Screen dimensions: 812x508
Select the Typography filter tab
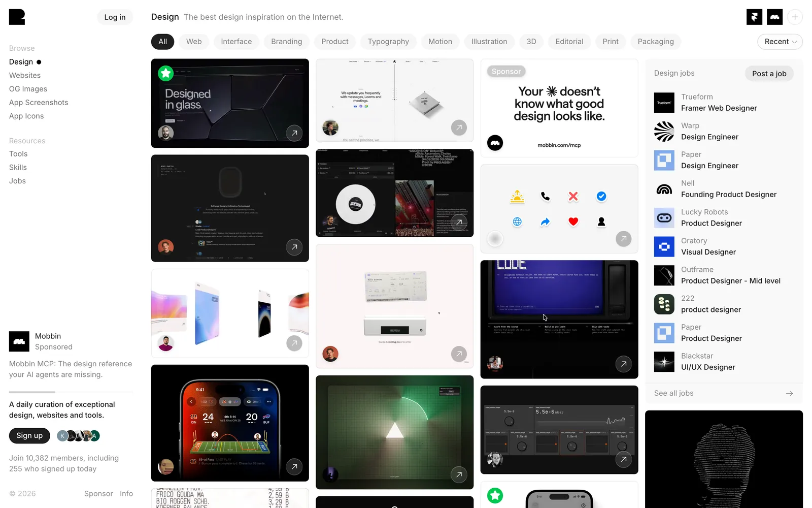pos(388,42)
